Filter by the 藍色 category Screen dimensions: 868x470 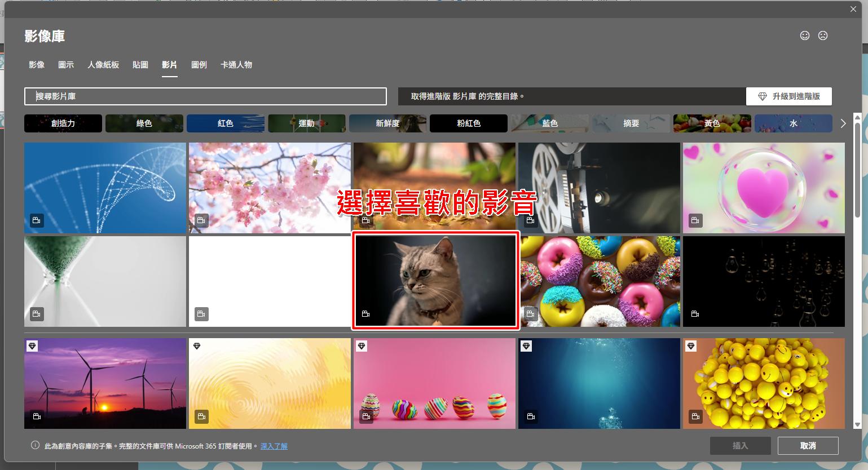point(550,123)
